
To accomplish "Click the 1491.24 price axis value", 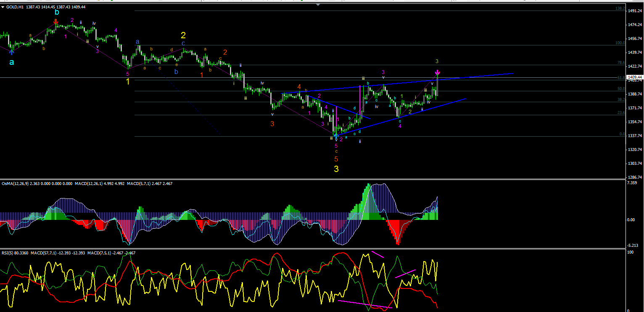I will (635, 11).
